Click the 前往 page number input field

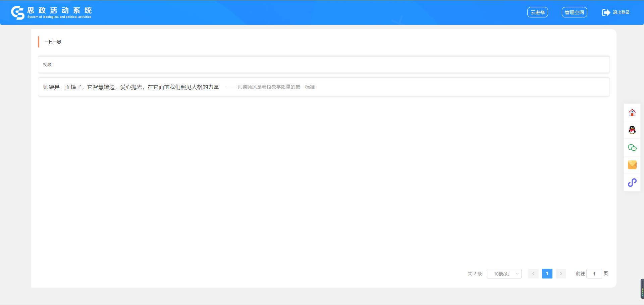pos(594,274)
